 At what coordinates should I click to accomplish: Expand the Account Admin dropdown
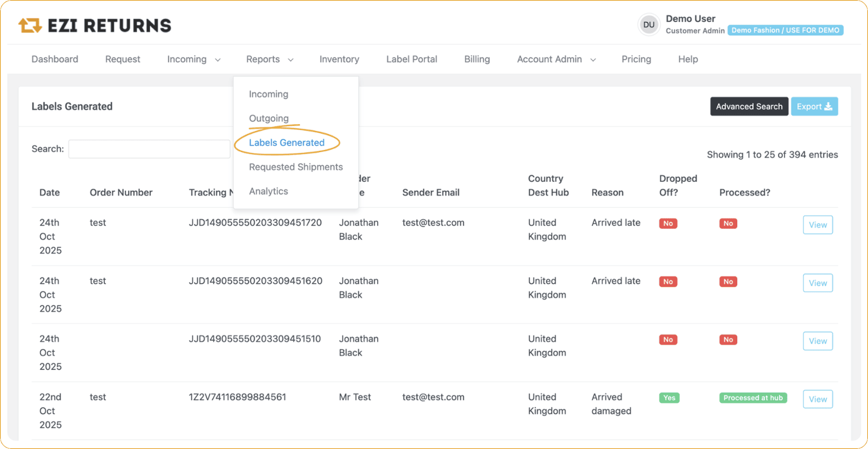coord(556,59)
